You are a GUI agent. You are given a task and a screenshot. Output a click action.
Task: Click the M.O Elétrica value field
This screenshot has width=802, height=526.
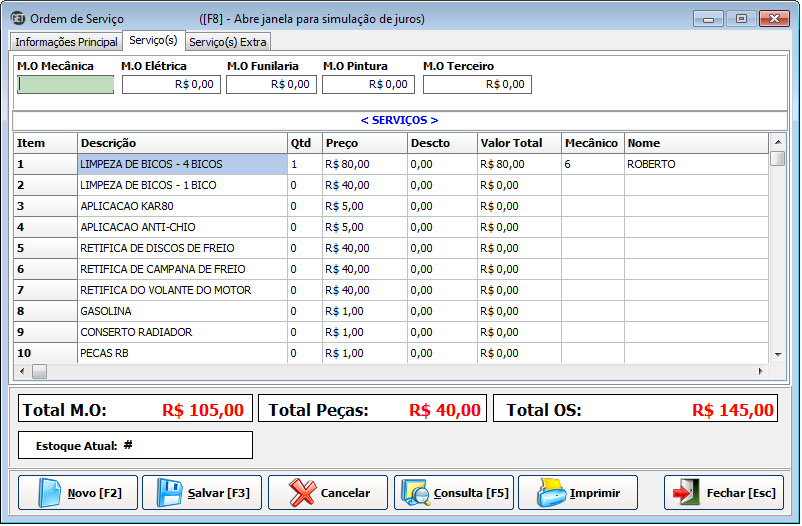[171, 85]
